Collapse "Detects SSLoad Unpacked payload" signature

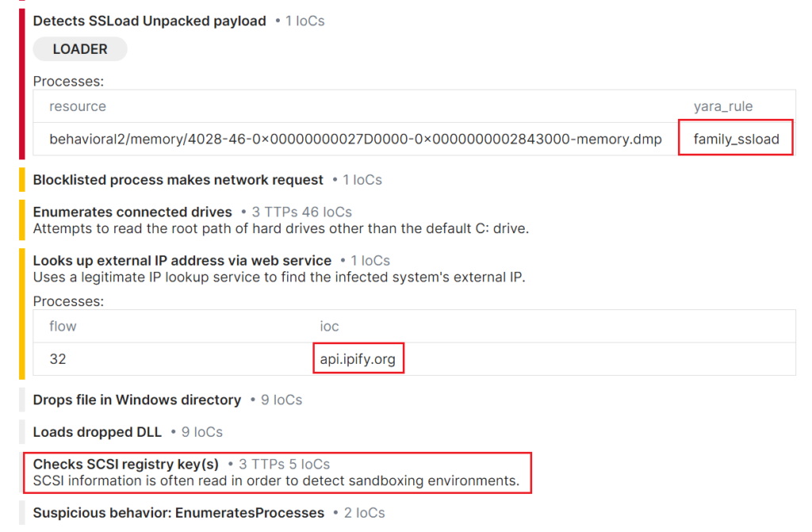(x=149, y=21)
